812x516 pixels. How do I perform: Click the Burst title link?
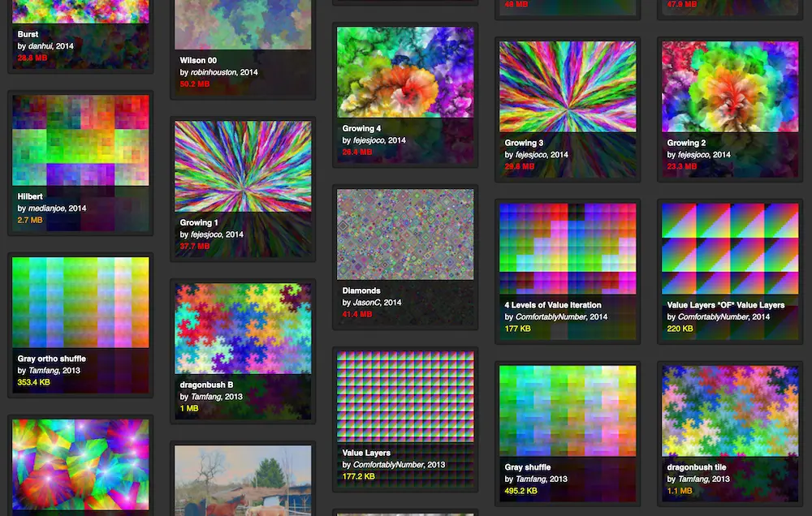coord(28,34)
